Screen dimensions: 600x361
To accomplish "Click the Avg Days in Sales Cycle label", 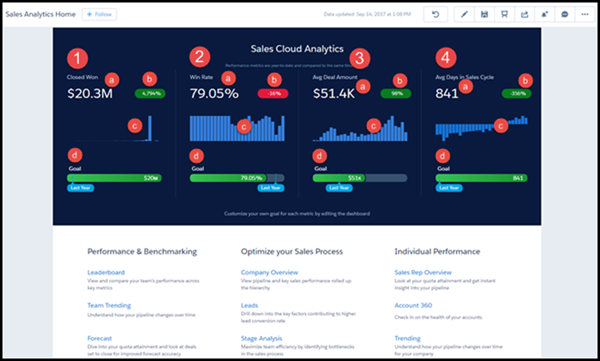I will coord(465,77).
